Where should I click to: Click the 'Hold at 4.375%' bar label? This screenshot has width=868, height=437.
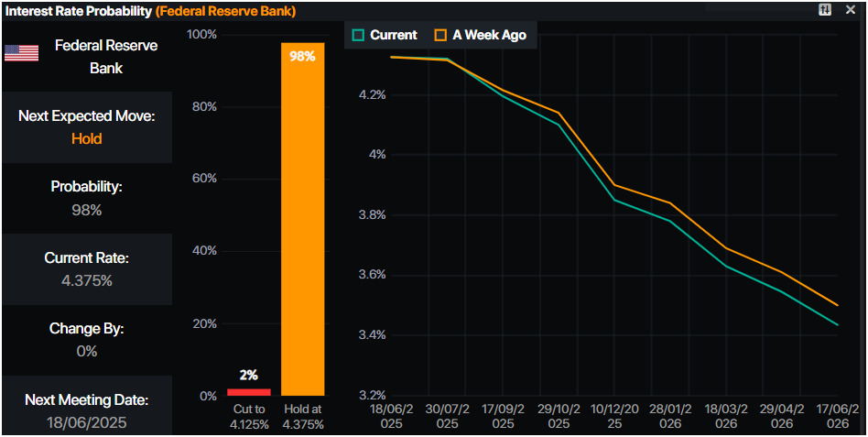303,417
